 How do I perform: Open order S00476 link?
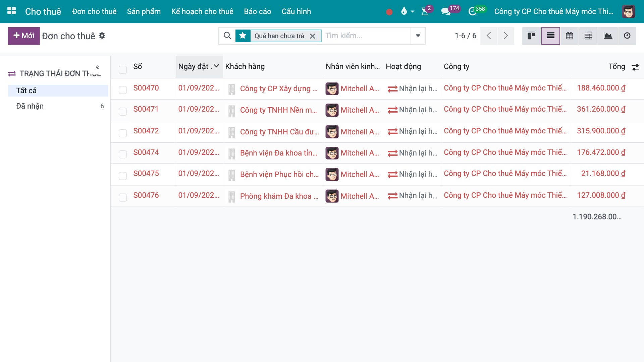tap(146, 195)
